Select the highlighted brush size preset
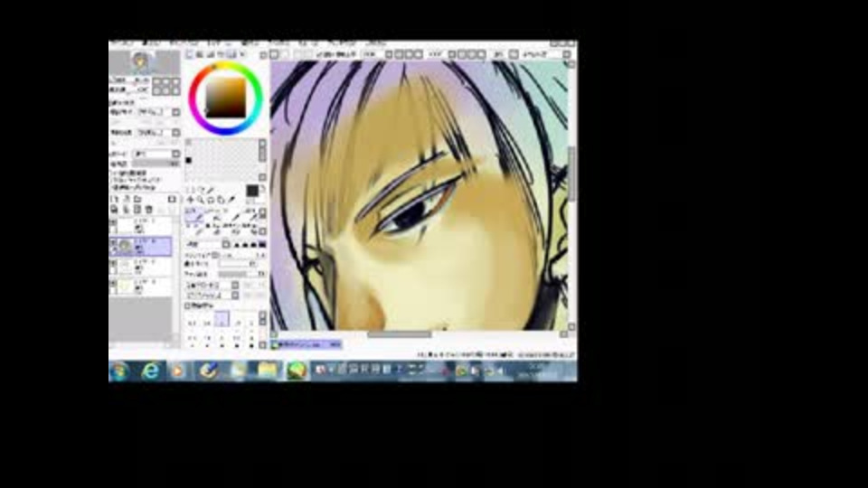This screenshot has width=868, height=488. [x=222, y=319]
